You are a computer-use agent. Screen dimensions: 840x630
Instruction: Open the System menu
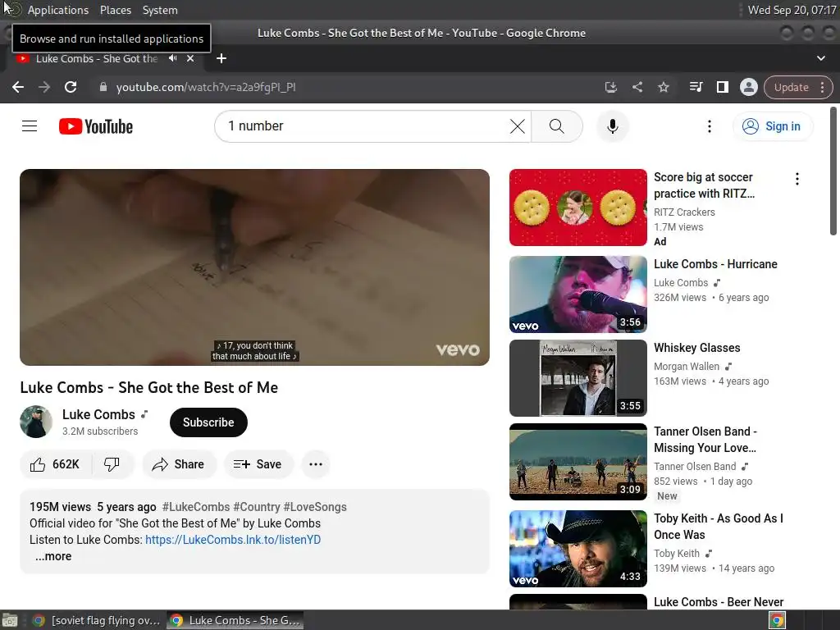click(x=160, y=10)
